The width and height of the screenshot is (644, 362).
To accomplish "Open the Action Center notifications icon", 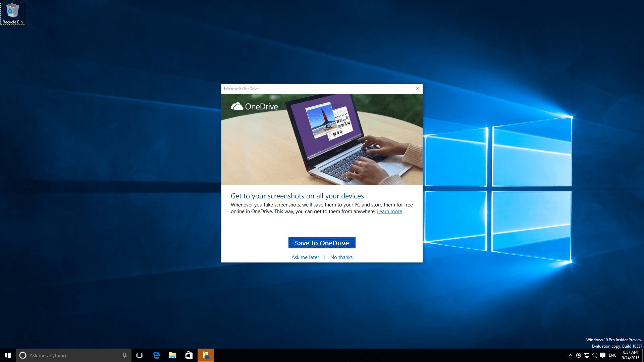I will [x=603, y=355].
